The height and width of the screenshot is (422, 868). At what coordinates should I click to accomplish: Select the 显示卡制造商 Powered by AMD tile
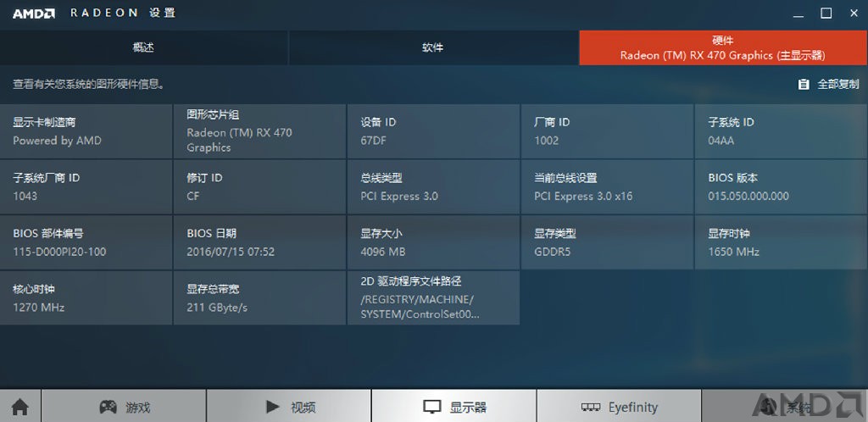tap(86, 131)
